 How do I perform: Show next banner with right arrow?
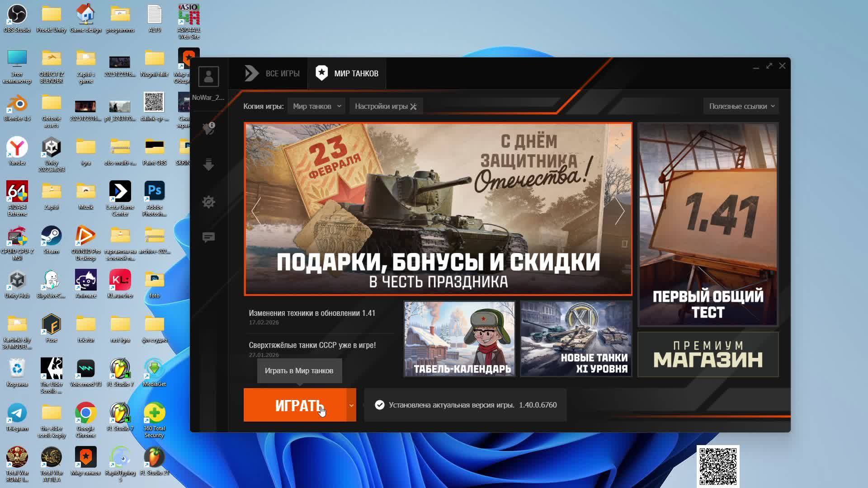click(x=619, y=211)
